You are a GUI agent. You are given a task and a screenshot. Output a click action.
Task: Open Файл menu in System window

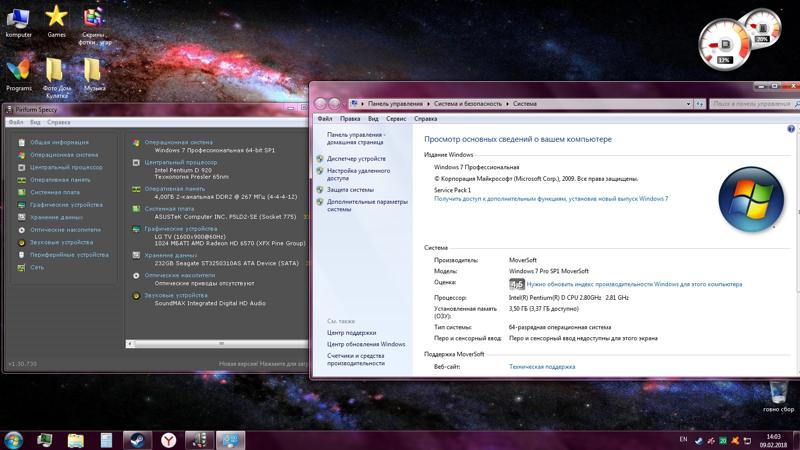coord(324,119)
